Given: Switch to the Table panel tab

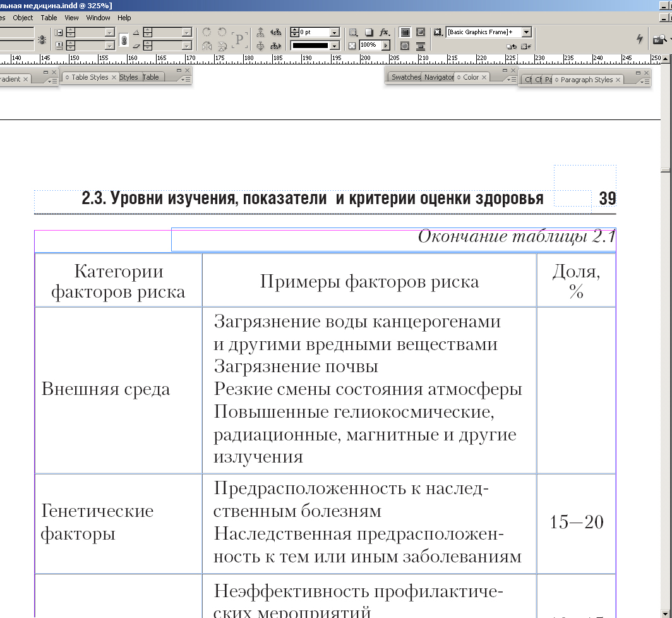Looking at the screenshot, I should (x=151, y=77).
